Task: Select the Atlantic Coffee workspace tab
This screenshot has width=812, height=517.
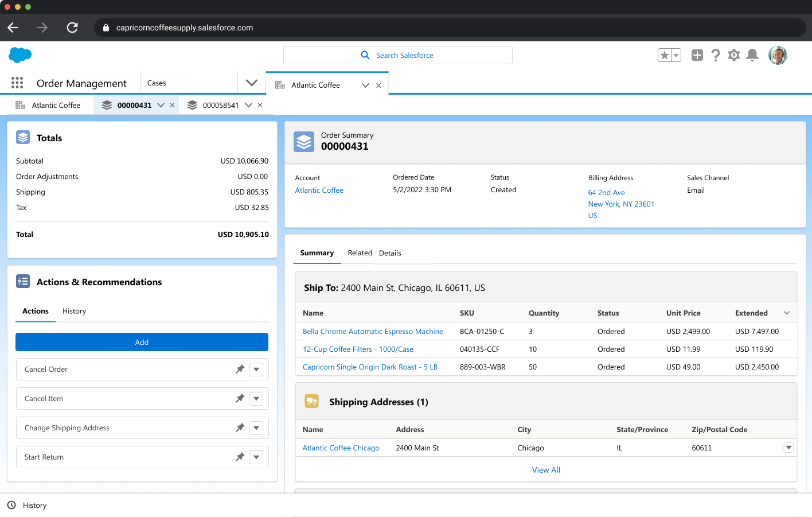Action: coord(315,85)
